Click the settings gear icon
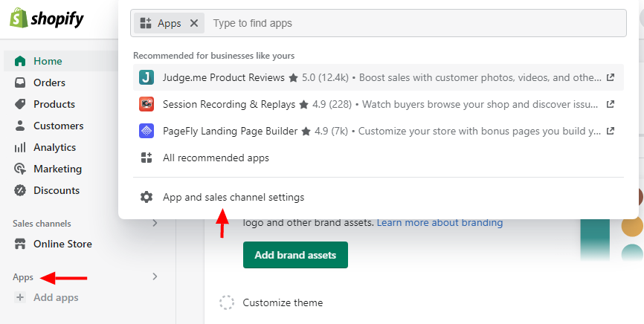 [x=146, y=197]
